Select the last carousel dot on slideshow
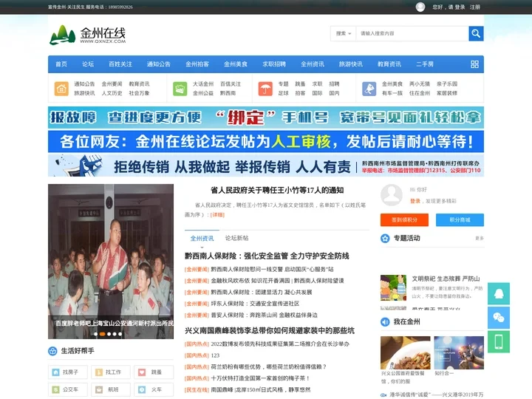 120,334
